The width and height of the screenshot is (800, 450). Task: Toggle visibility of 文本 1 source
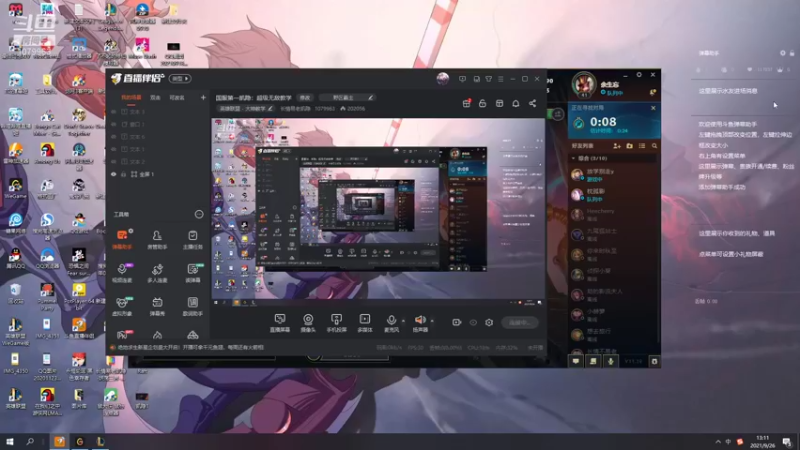point(114,149)
